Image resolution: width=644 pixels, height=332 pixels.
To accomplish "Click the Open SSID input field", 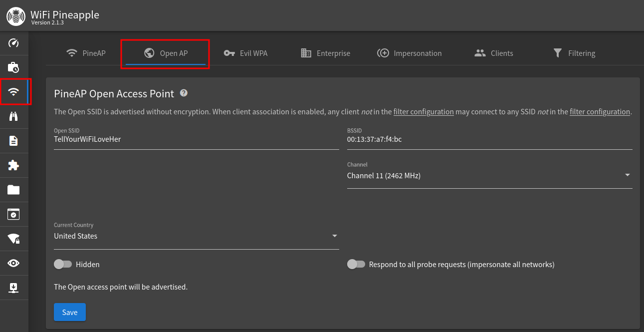I will [x=196, y=140].
